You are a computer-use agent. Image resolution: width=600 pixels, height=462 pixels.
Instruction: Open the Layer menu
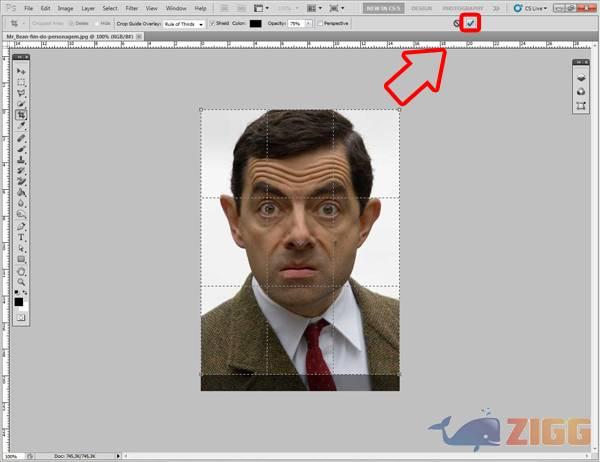click(x=88, y=8)
